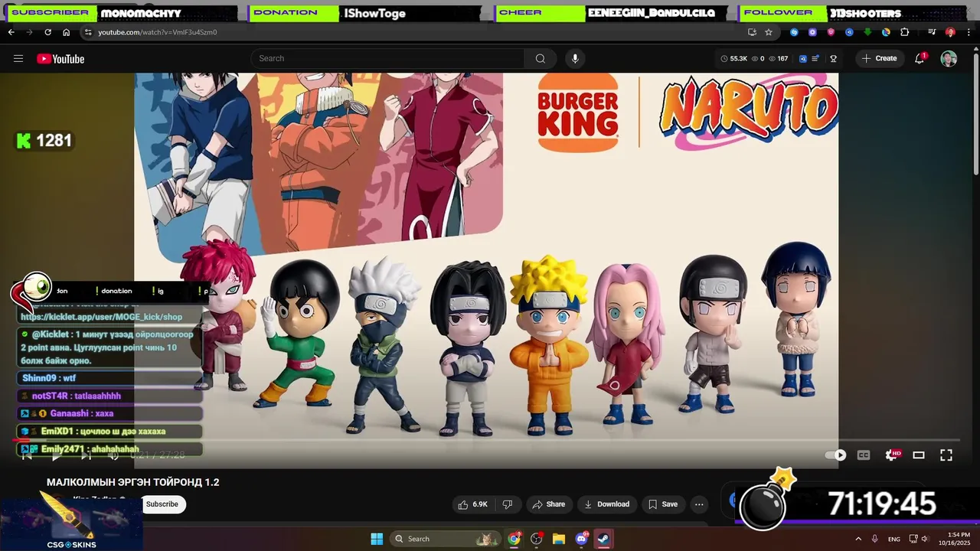Reload the browser page
This screenshot has height=551, width=980.
47,32
